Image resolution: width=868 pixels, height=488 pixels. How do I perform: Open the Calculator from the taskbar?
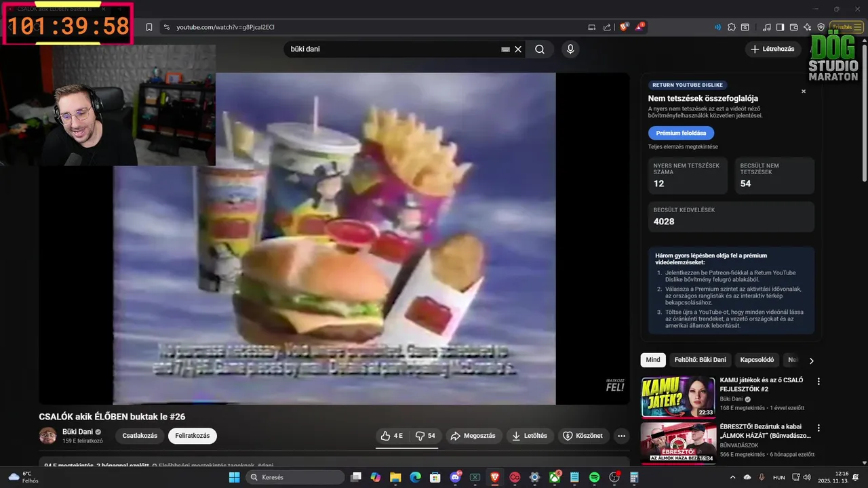click(634, 477)
